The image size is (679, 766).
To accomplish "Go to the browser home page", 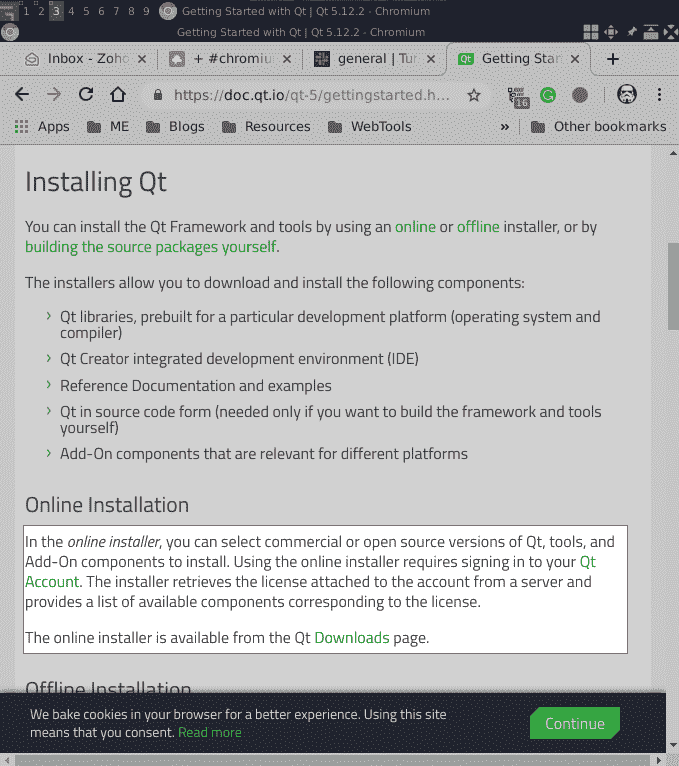I will point(118,95).
